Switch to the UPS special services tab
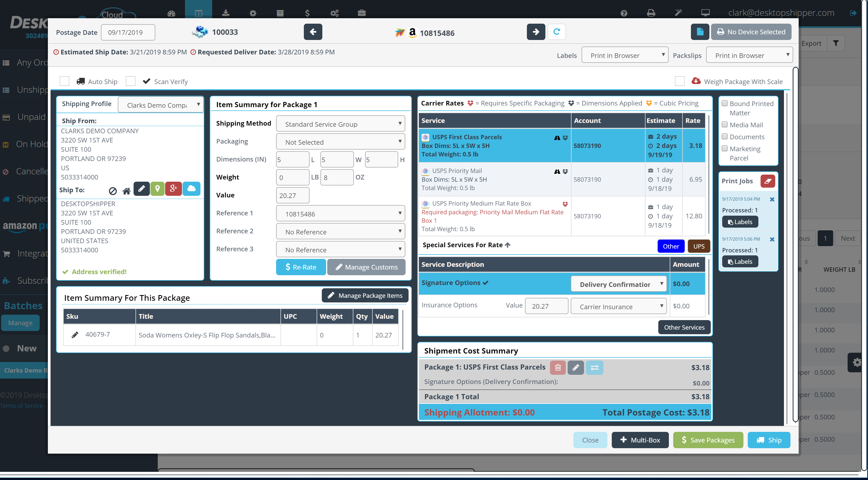Viewport: 868px width, 480px height. pos(699,246)
